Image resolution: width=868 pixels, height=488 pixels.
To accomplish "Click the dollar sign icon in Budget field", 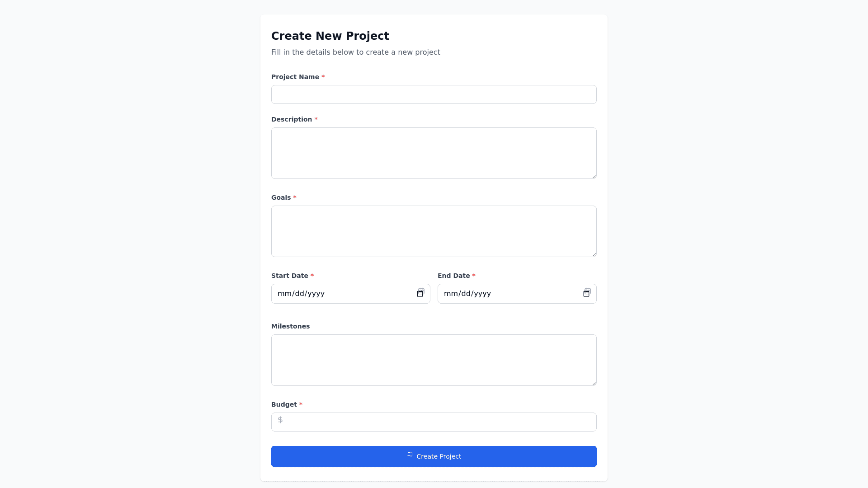I will click(280, 420).
